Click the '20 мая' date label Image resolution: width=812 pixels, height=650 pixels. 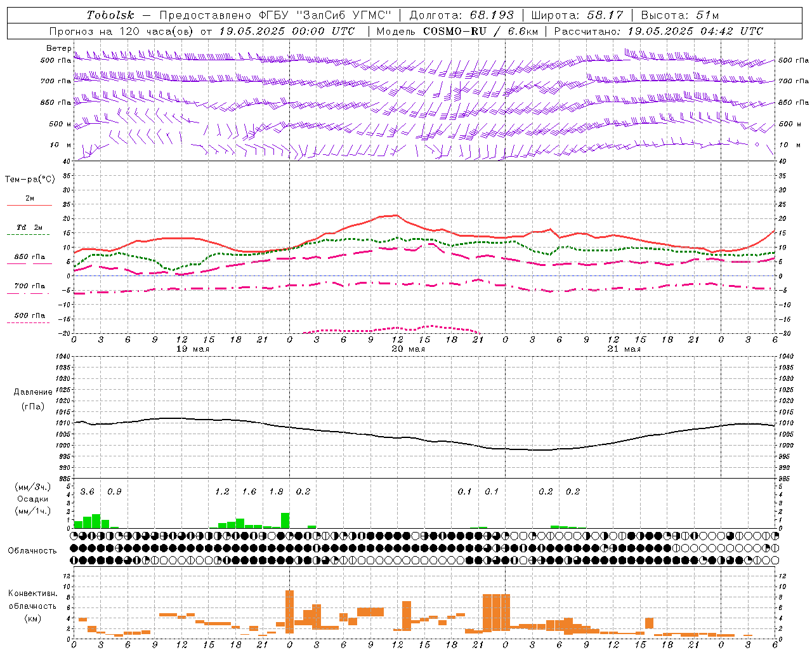(408, 349)
